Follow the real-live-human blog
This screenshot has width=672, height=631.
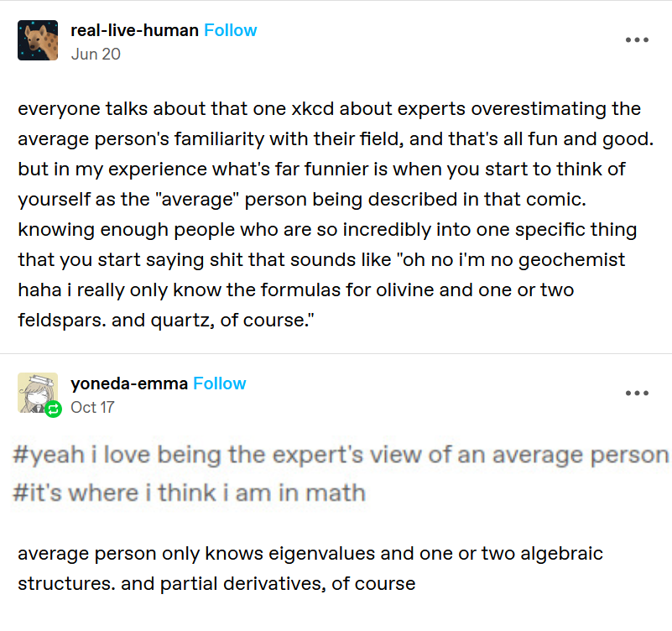[231, 30]
